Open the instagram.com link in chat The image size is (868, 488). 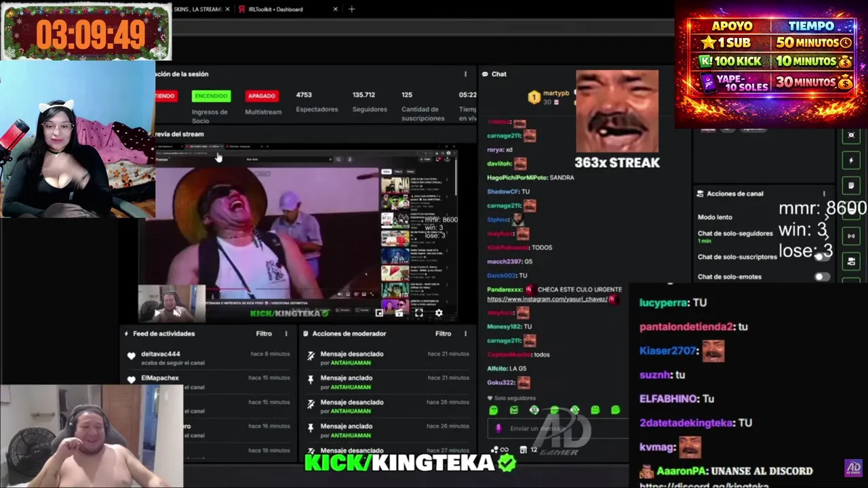click(546, 299)
